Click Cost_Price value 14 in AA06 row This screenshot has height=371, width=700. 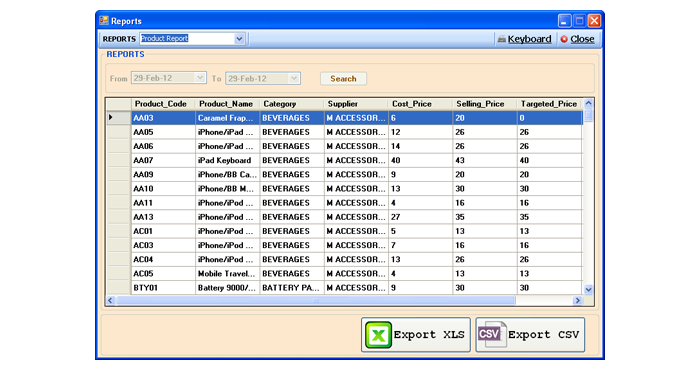(421, 146)
